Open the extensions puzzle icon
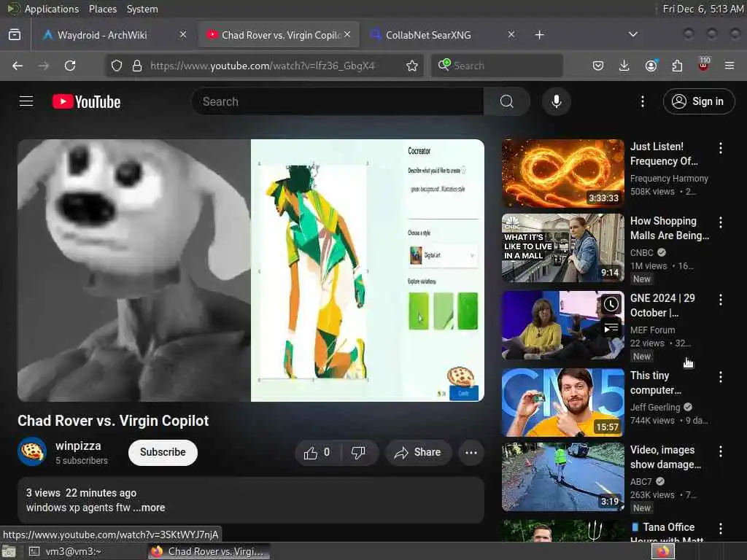747x560 pixels. coord(677,66)
